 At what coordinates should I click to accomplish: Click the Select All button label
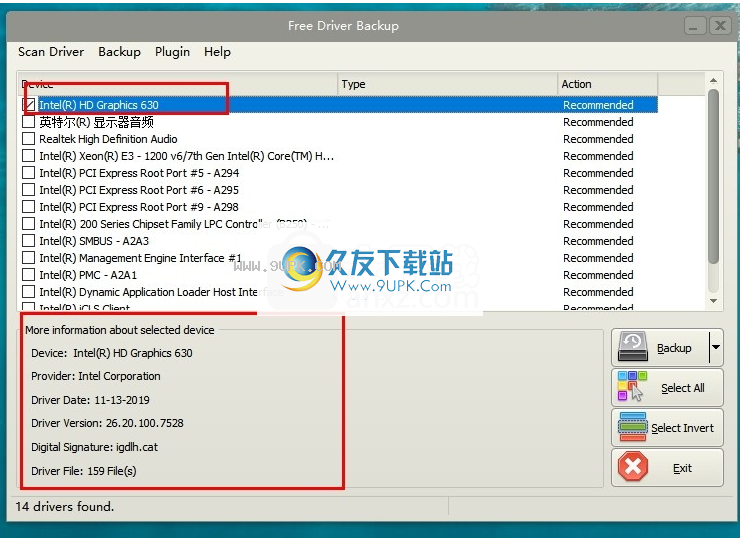coord(682,388)
